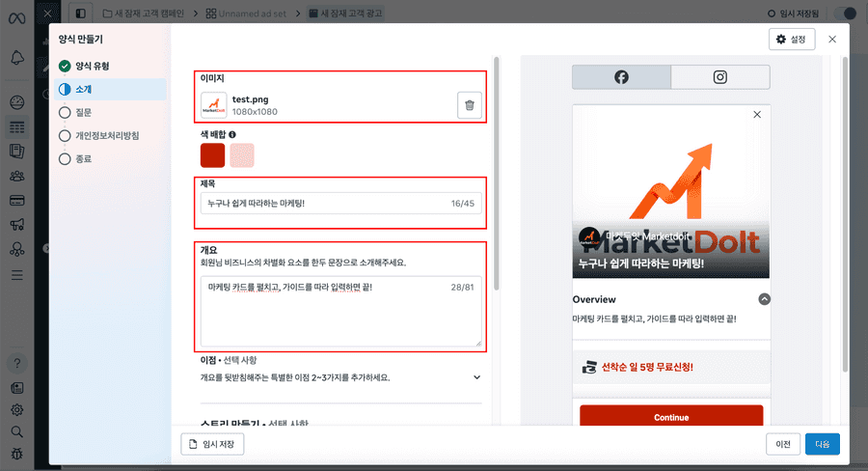This screenshot has width=868, height=471.
Task: Open news square icon above settings
Action: click(17, 388)
